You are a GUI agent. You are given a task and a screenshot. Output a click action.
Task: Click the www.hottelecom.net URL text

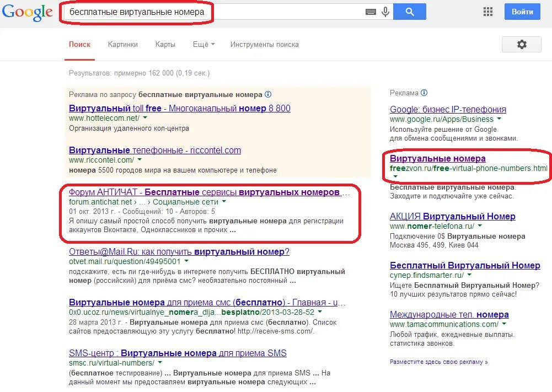pos(104,118)
